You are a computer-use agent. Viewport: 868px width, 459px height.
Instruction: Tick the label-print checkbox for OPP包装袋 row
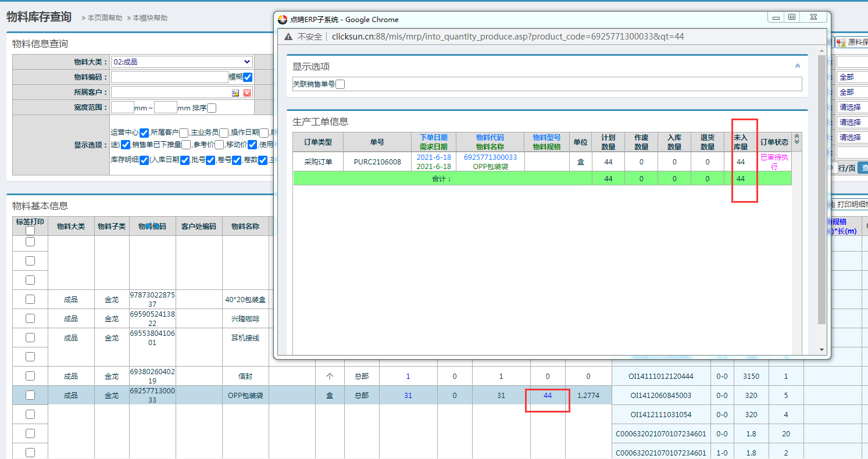[30, 395]
